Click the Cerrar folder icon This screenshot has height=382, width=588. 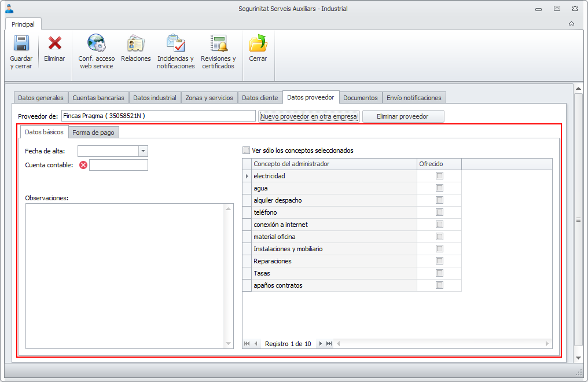pos(258,44)
